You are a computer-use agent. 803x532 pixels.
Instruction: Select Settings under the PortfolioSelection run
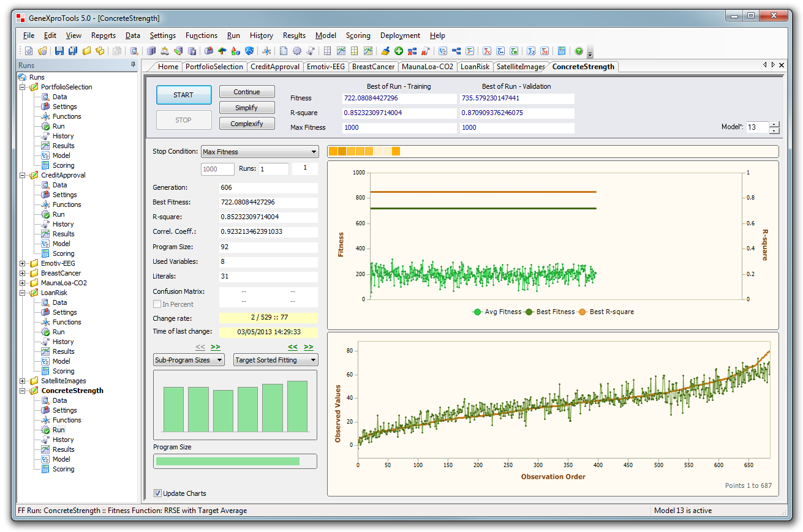click(64, 107)
